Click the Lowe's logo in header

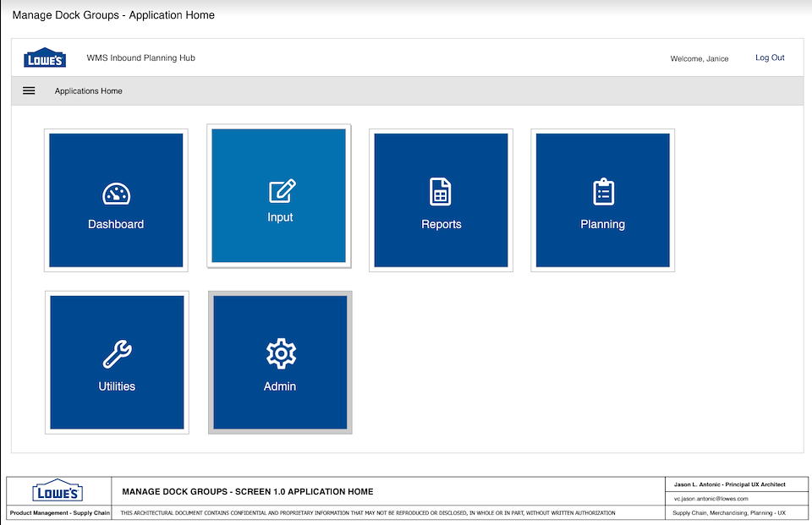click(x=45, y=58)
